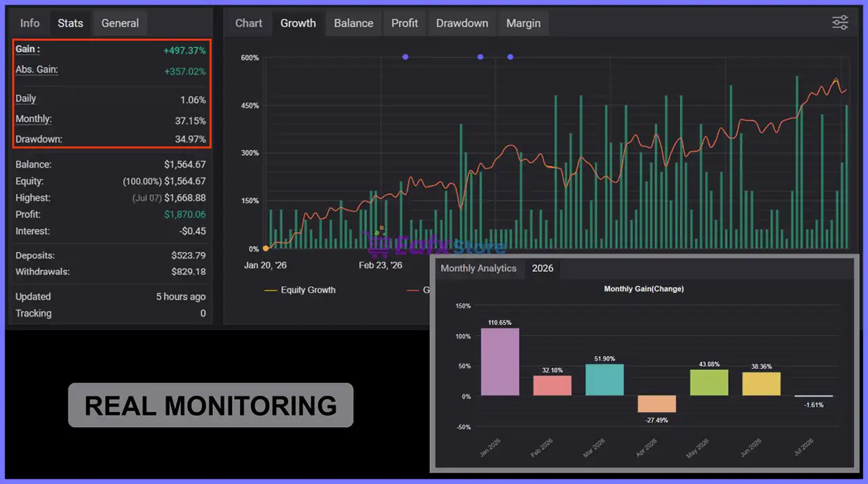
Task: Show the Drawdown chart tab
Action: tap(462, 23)
